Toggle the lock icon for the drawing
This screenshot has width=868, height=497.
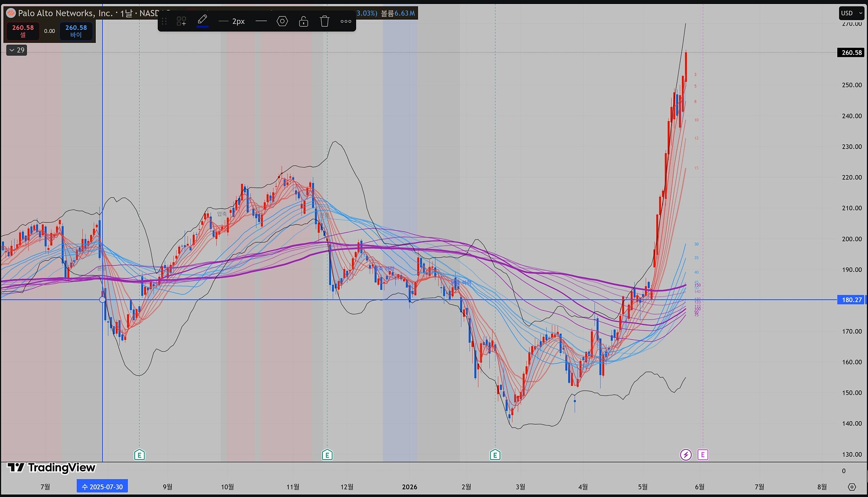303,21
